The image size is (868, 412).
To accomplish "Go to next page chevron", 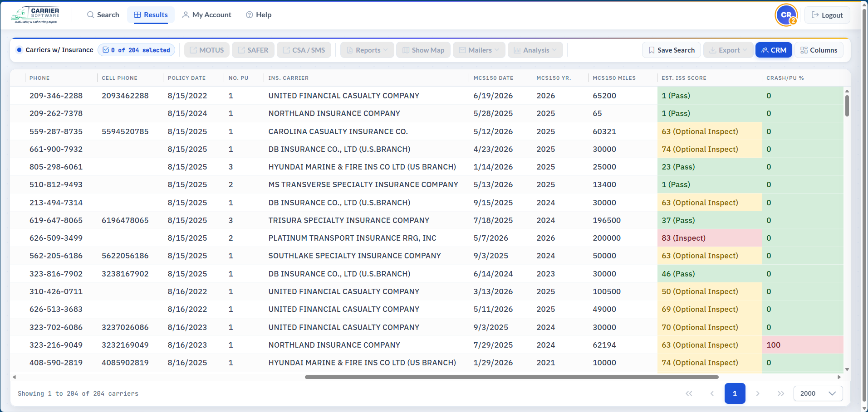I will (x=758, y=393).
